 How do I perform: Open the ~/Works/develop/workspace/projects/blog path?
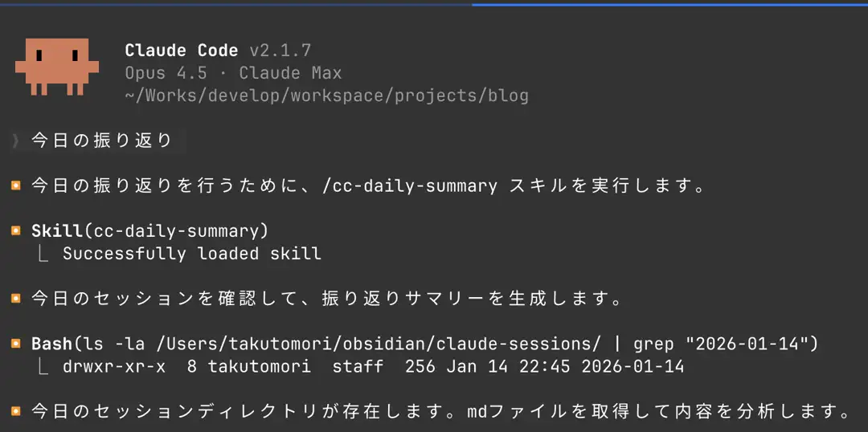[x=326, y=96]
